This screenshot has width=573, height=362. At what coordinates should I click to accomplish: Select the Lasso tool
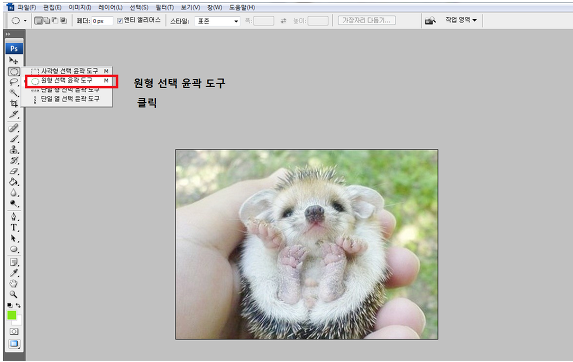(x=14, y=82)
